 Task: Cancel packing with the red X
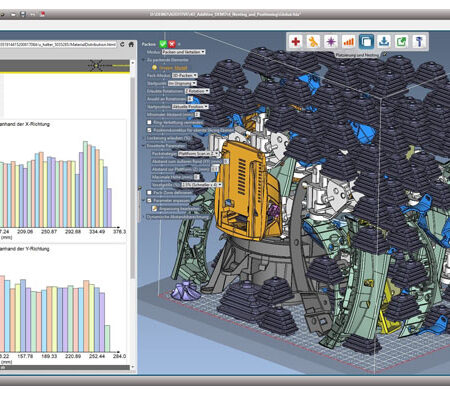pos(172,44)
